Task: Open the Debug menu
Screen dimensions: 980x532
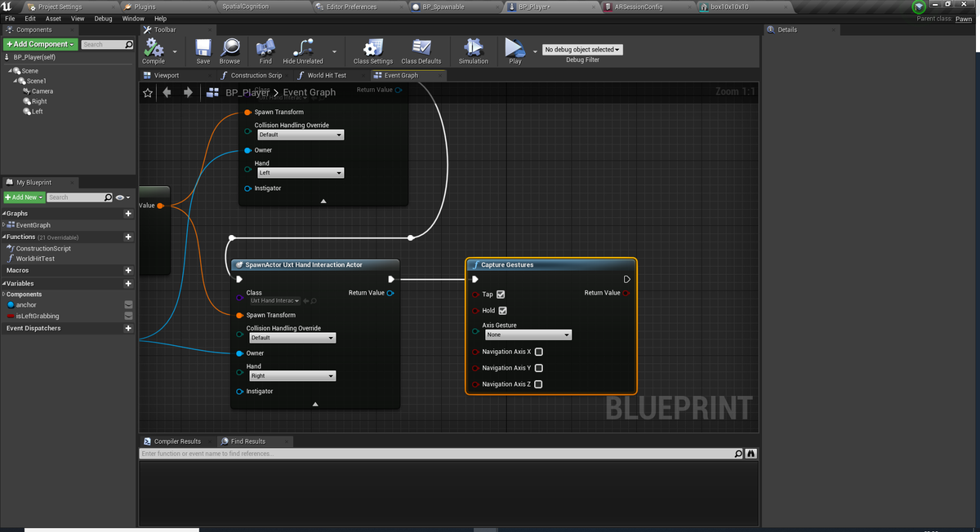Action: [x=103, y=18]
